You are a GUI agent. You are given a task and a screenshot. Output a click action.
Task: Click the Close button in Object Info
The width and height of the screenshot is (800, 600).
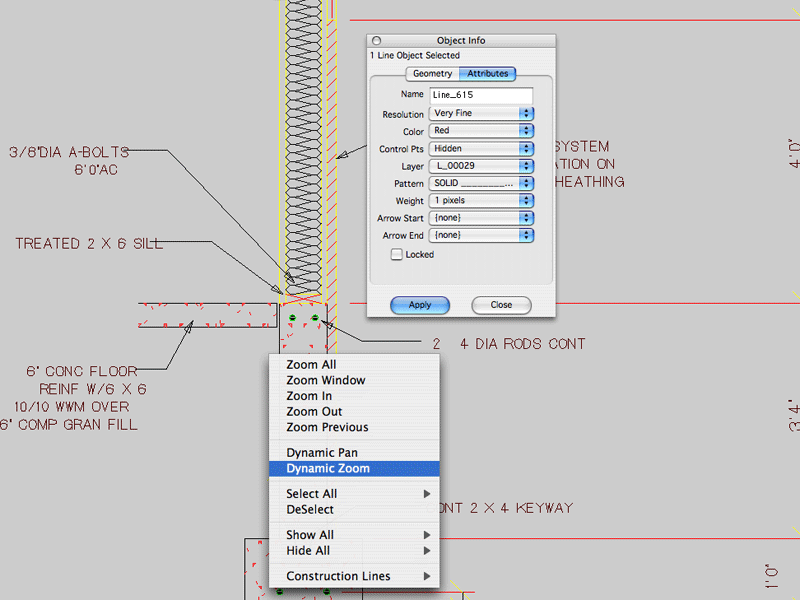tap(501, 305)
